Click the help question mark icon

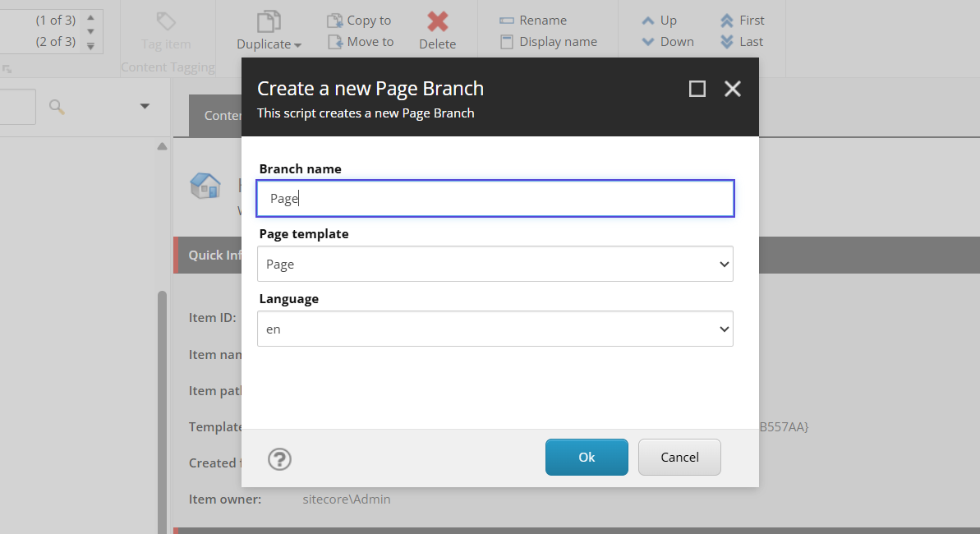[280, 458]
